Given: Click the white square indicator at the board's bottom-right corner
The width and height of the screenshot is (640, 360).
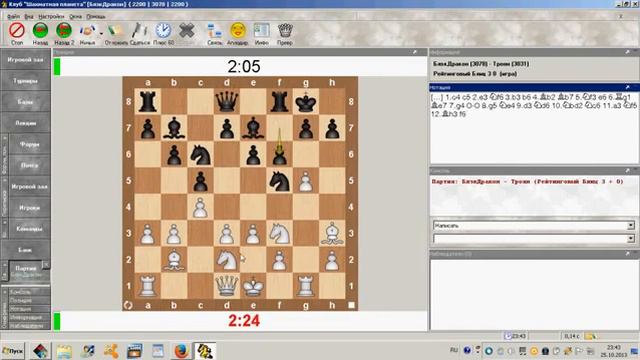Looking at the screenshot, I should (x=351, y=305).
